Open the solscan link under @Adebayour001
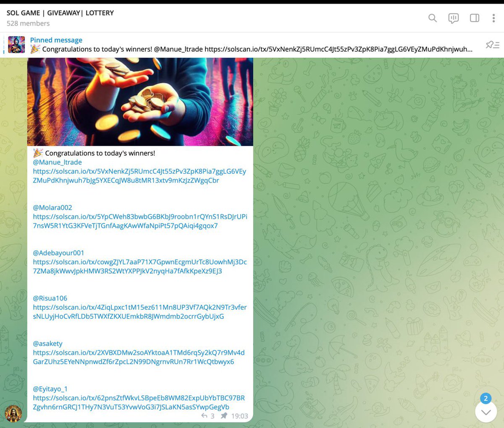The width and height of the screenshot is (504, 428). pos(140,266)
